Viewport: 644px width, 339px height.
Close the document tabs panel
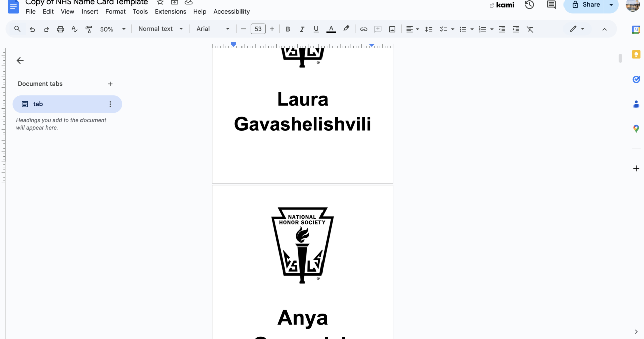(20, 61)
